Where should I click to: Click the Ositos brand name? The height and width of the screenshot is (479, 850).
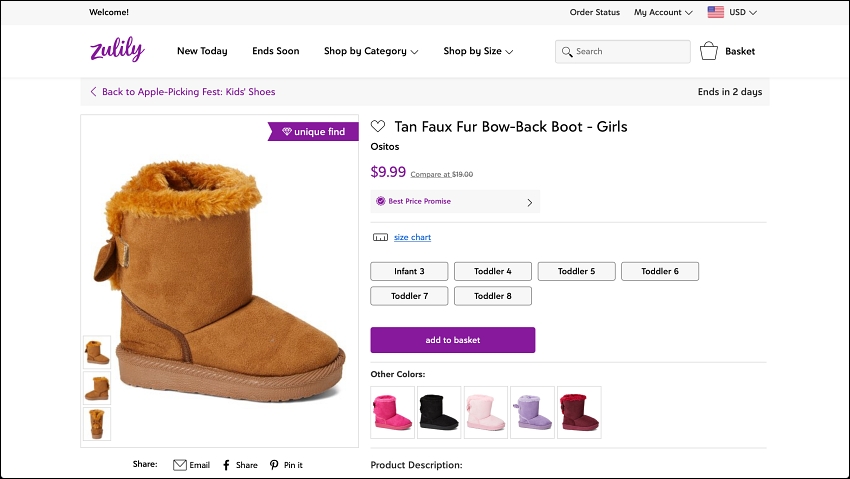385,146
